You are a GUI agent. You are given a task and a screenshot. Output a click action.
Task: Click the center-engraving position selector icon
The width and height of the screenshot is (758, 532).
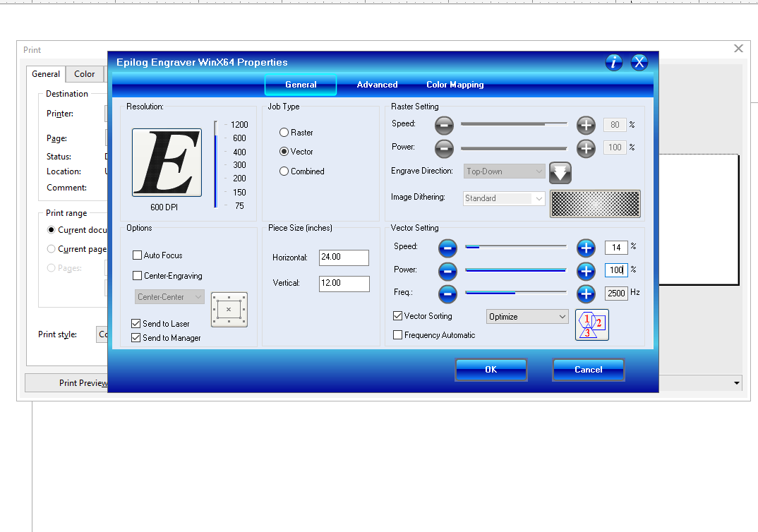[x=229, y=309]
